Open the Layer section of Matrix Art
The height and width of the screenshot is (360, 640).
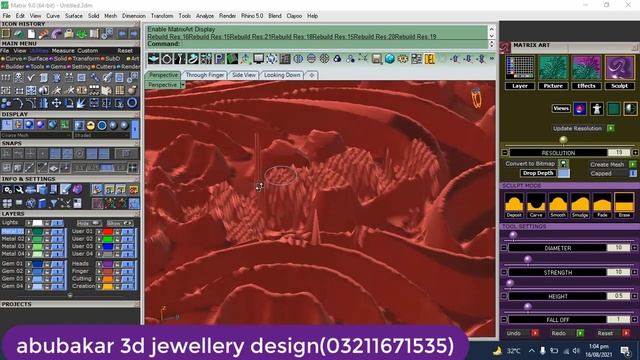point(520,73)
